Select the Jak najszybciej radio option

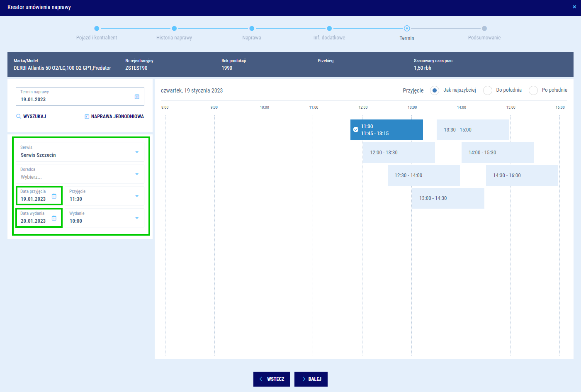point(434,90)
